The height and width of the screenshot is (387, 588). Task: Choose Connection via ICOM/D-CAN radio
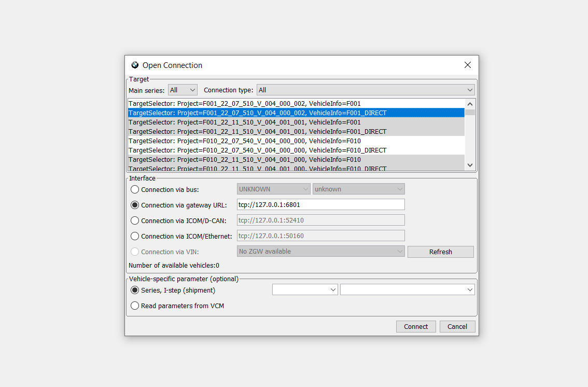(135, 220)
